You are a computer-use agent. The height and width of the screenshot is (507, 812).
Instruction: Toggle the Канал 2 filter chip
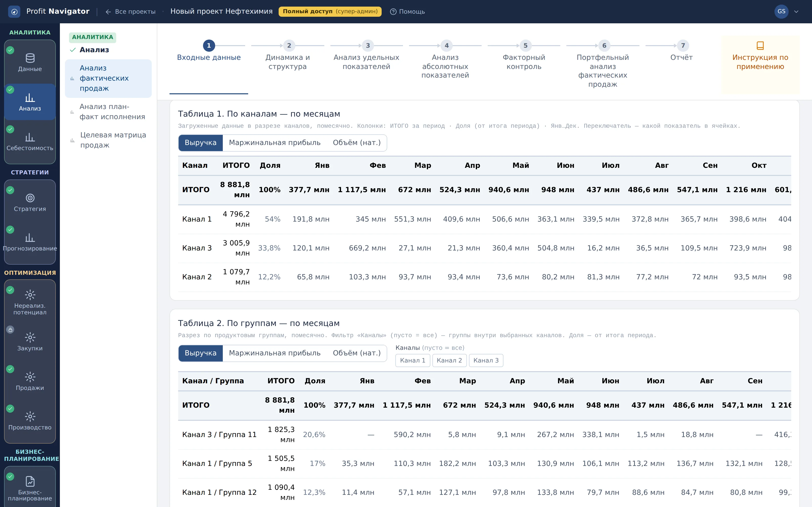coord(449,360)
